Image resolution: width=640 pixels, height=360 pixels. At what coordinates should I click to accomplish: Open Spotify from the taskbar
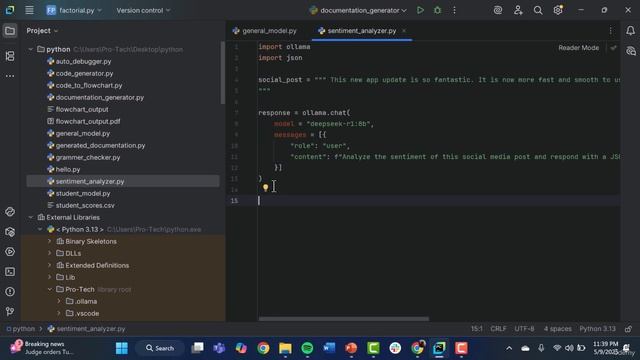[307, 348]
